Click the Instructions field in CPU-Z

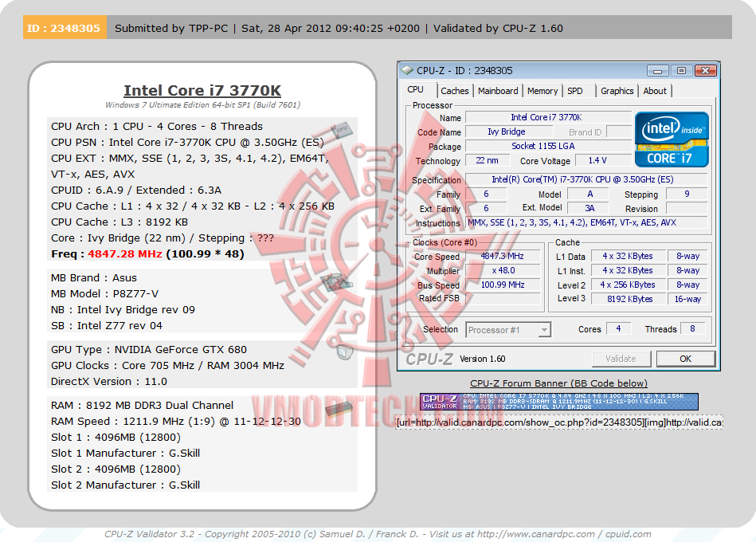(x=586, y=223)
